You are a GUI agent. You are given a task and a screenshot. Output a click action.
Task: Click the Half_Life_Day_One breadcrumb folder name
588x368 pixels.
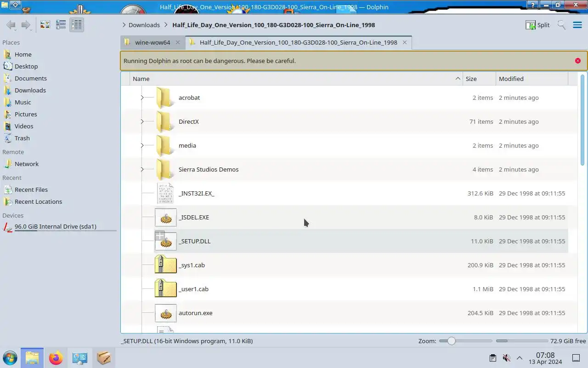pos(274,25)
